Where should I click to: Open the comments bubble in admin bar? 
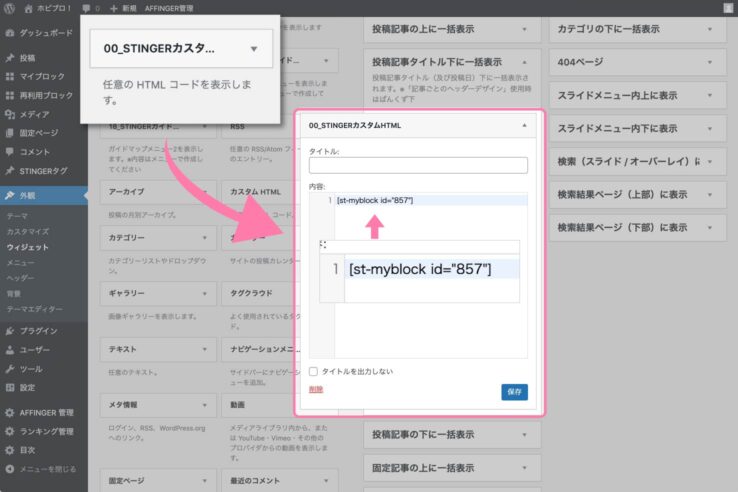pos(86,8)
